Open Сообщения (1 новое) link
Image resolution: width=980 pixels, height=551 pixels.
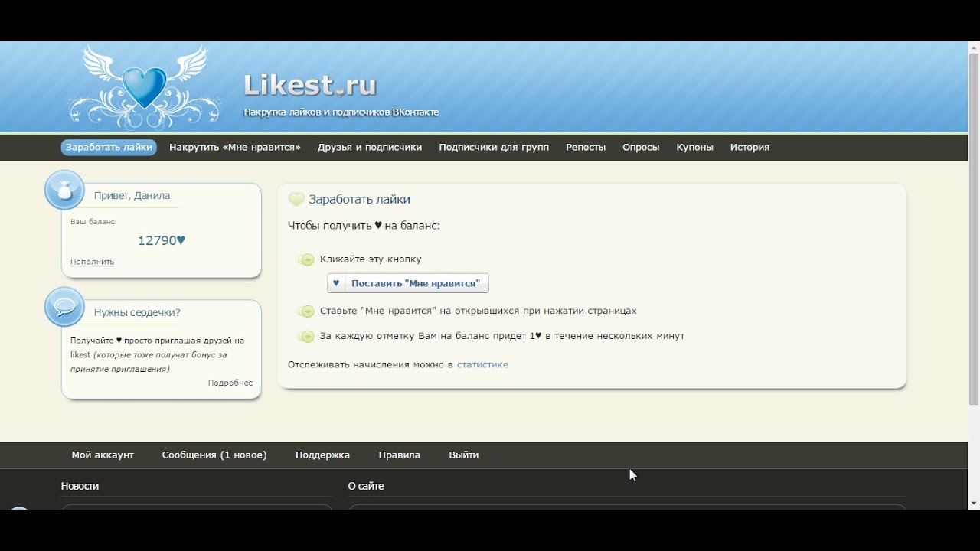pos(214,455)
